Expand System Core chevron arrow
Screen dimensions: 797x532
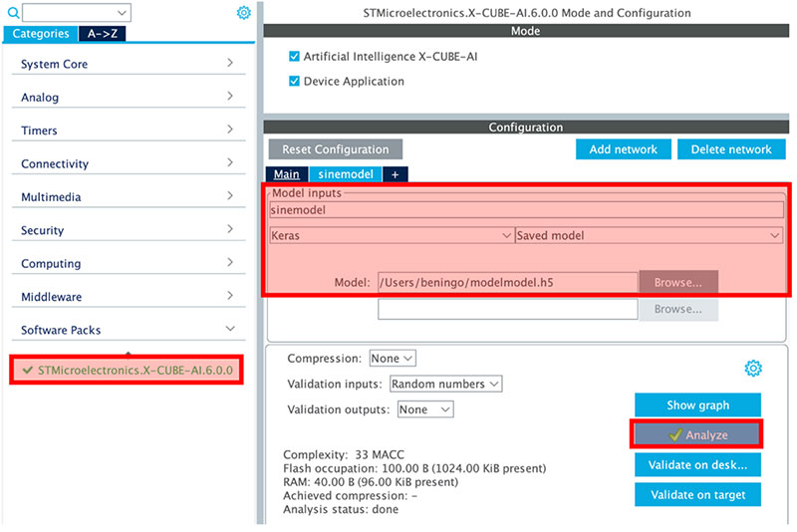pos(230,63)
